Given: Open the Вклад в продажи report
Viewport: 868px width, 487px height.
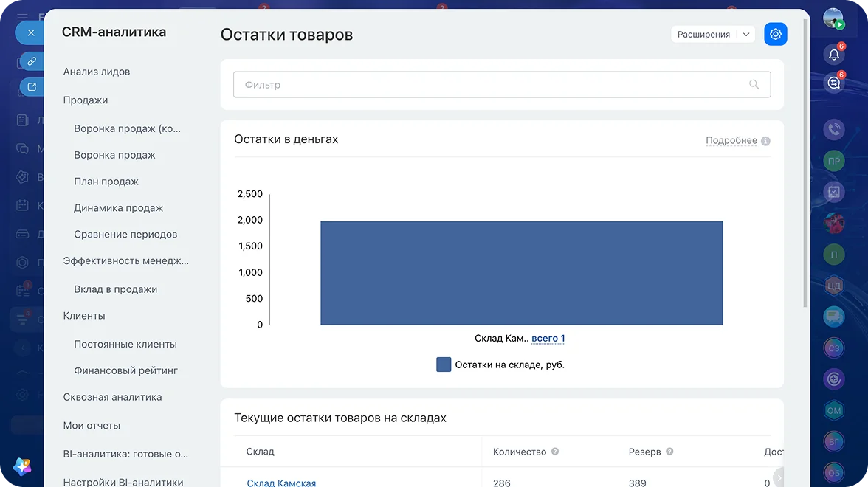Looking at the screenshot, I should [x=116, y=289].
